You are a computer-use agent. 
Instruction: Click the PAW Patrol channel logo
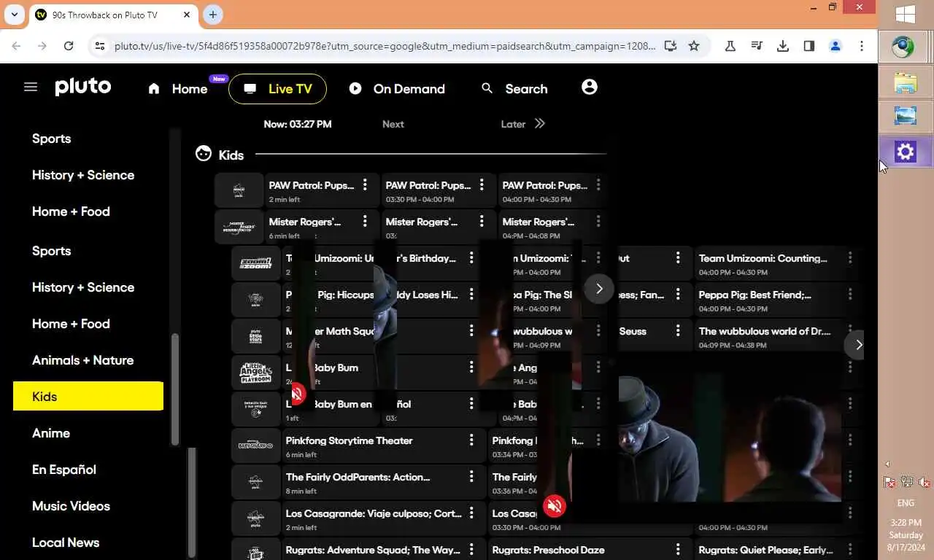point(239,190)
